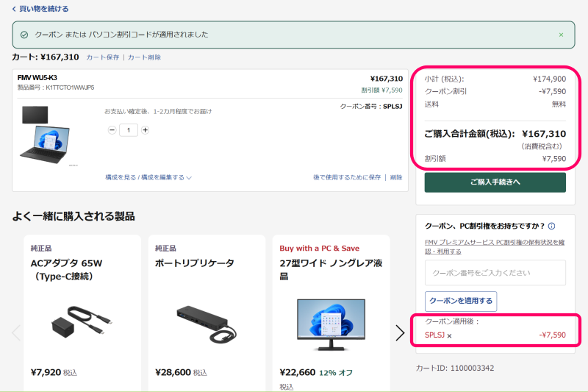Screen dimensions: 588x392
Task: Select the 12% オフ discount label
Action: click(x=336, y=373)
